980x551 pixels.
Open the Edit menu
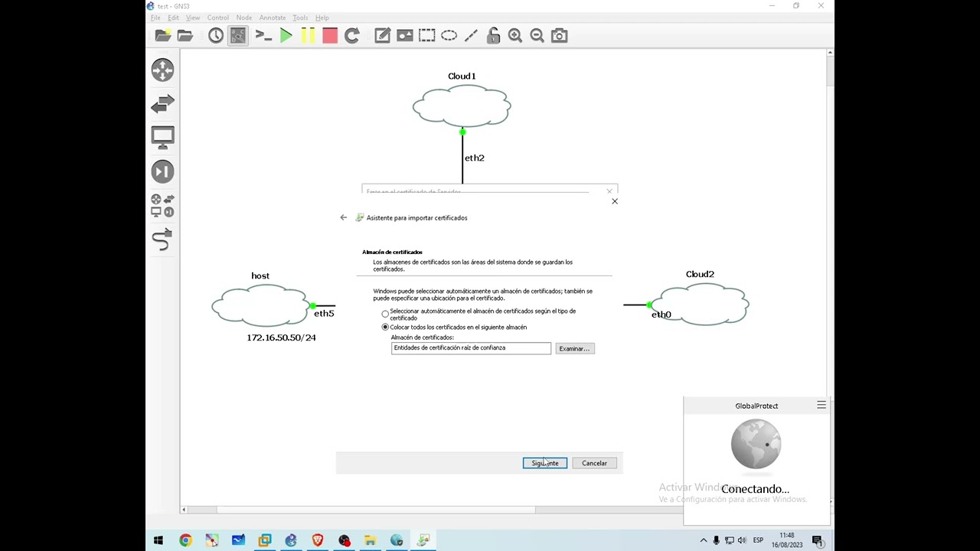(174, 18)
